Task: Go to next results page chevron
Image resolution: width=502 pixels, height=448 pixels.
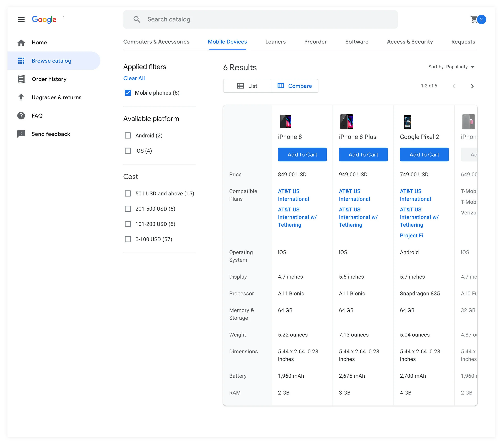Action: [472, 86]
